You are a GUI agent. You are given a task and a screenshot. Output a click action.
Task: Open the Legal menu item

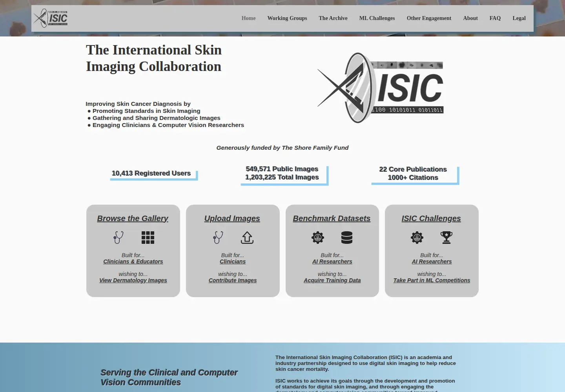pyautogui.click(x=519, y=18)
